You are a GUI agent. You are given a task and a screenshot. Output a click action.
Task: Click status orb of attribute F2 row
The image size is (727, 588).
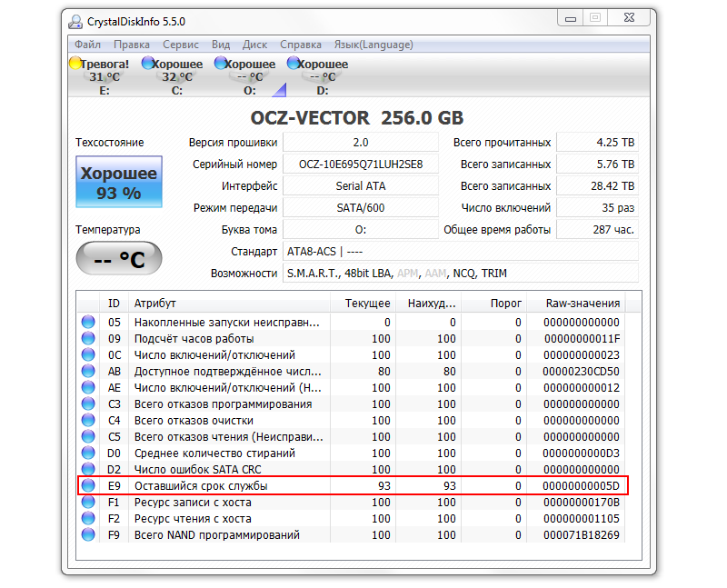88,518
